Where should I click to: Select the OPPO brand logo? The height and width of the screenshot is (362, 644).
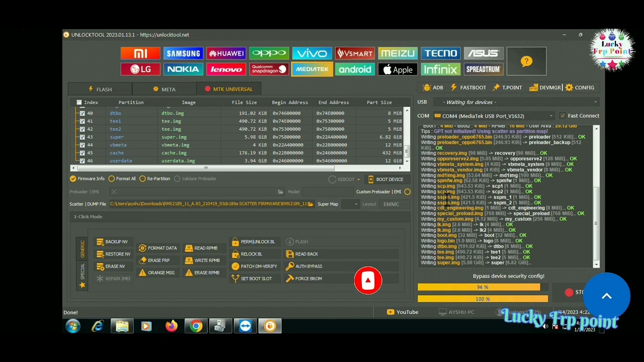click(269, 53)
